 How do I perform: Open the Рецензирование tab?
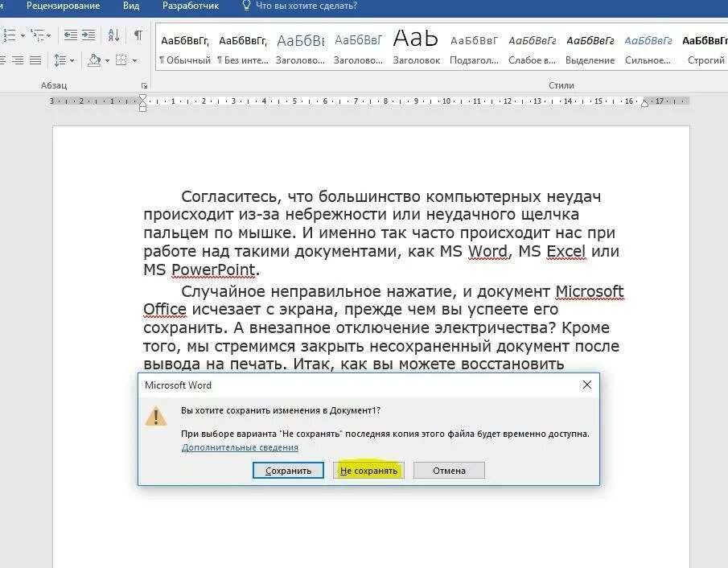click(63, 6)
